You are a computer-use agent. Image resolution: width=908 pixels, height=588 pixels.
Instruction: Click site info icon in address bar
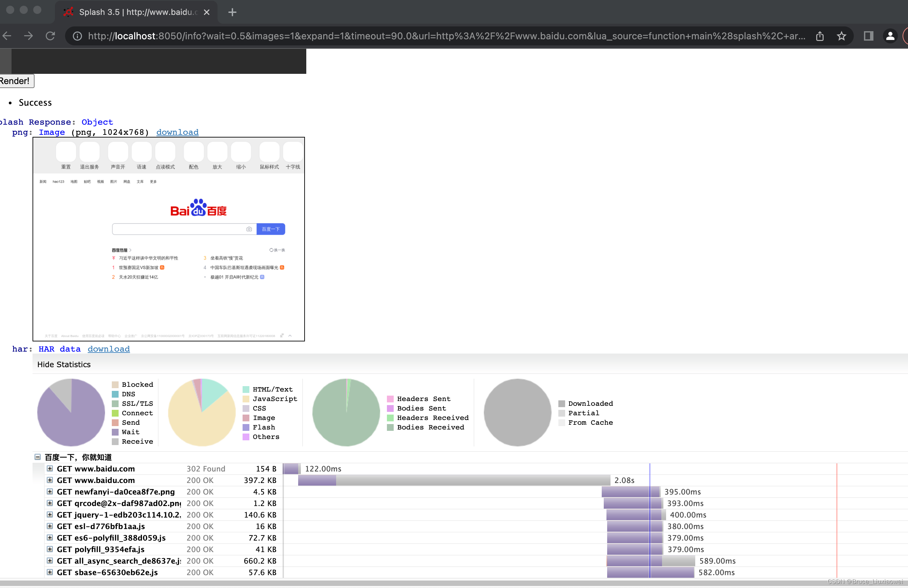coord(78,36)
